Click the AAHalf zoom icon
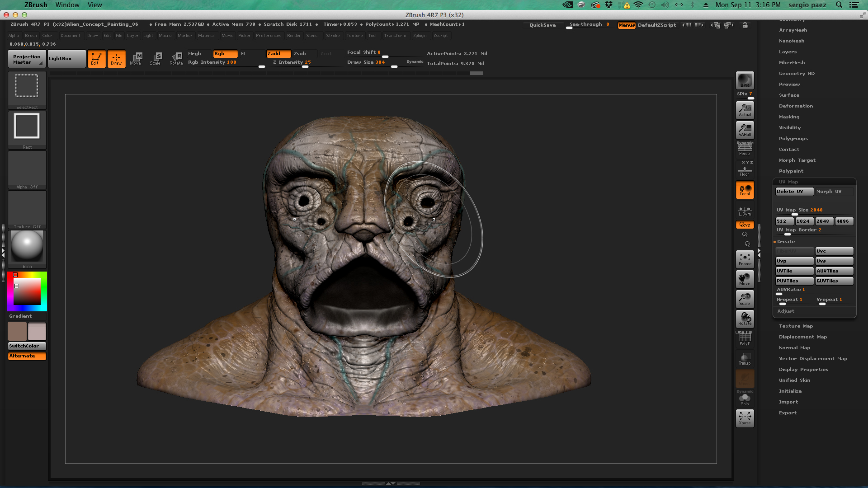Screen dimensions: 868x488 point(745,130)
